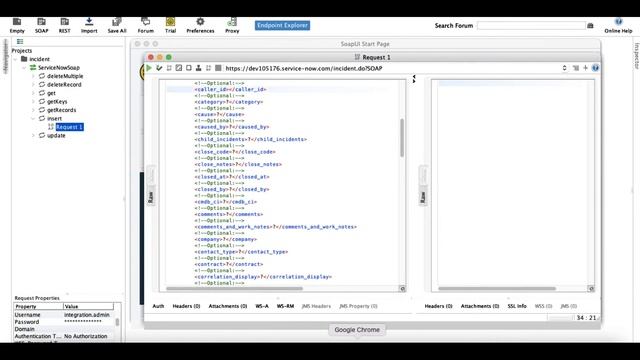Expand the deleteMultiple operation

[x=33, y=76]
